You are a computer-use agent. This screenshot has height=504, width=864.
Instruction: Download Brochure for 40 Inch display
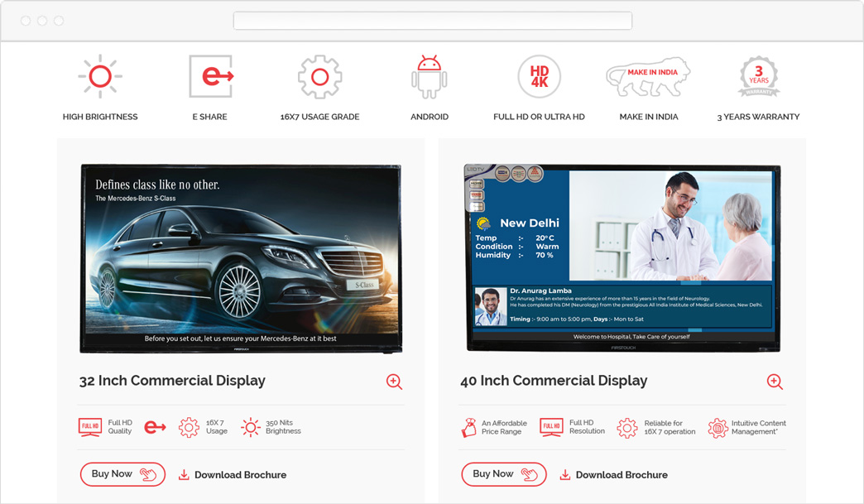622,475
